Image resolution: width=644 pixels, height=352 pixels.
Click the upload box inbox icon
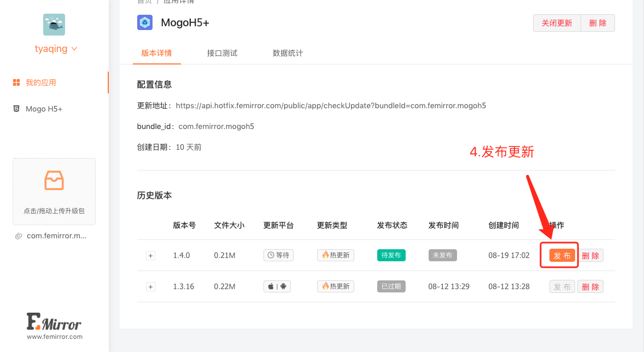point(54,180)
